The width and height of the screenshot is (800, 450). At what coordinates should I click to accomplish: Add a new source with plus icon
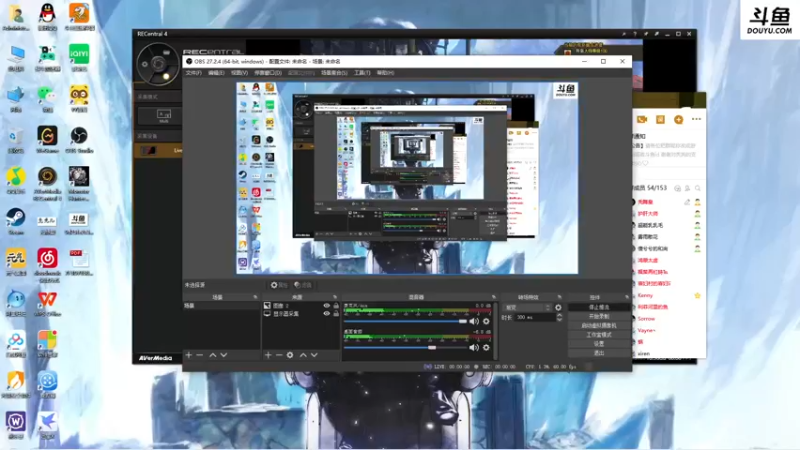click(x=268, y=355)
